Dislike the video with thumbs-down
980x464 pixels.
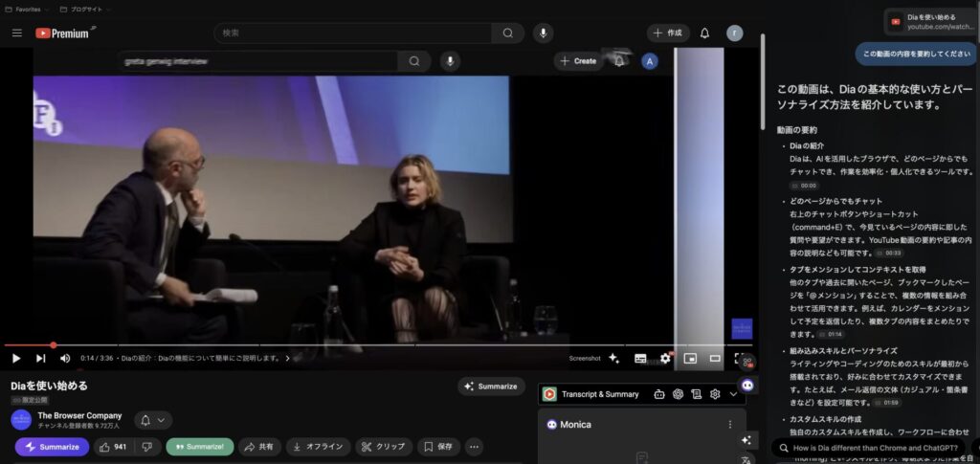146,447
